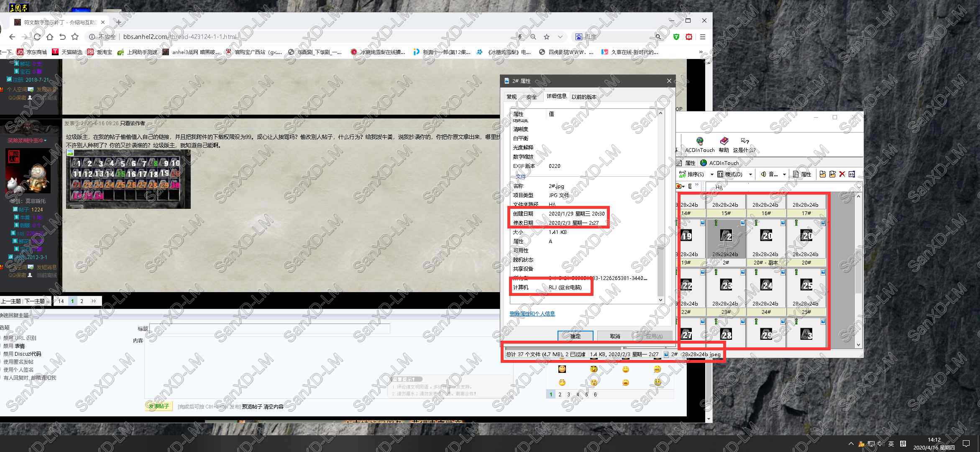Click the 发表帖子 submit button
The width and height of the screenshot is (980, 452).
(x=159, y=406)
